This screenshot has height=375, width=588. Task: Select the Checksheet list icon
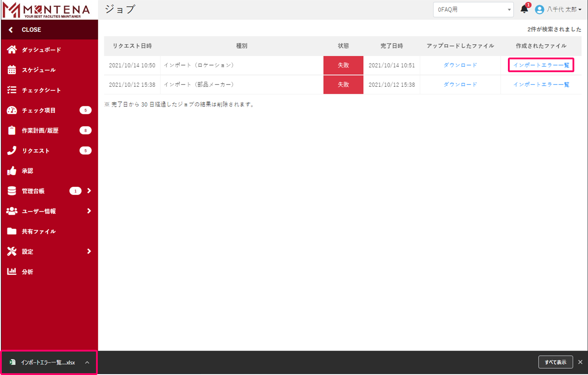tap(12, 90)
